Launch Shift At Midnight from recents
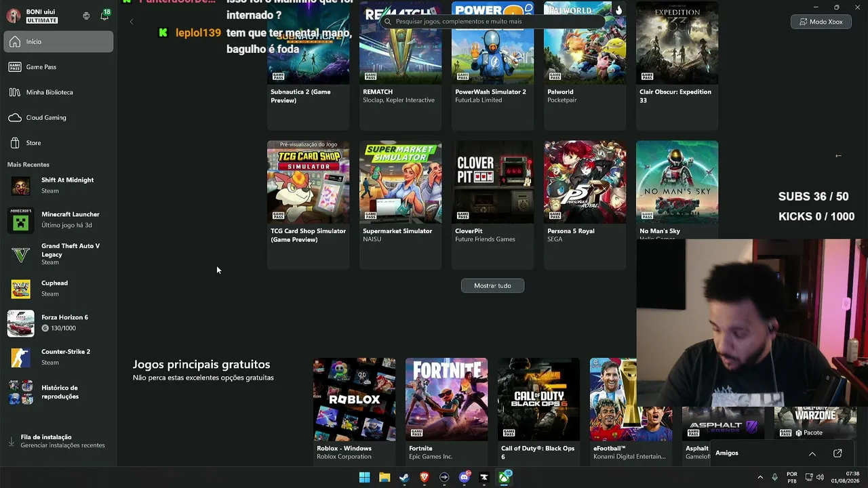868x488 pixels. [58, 185]
